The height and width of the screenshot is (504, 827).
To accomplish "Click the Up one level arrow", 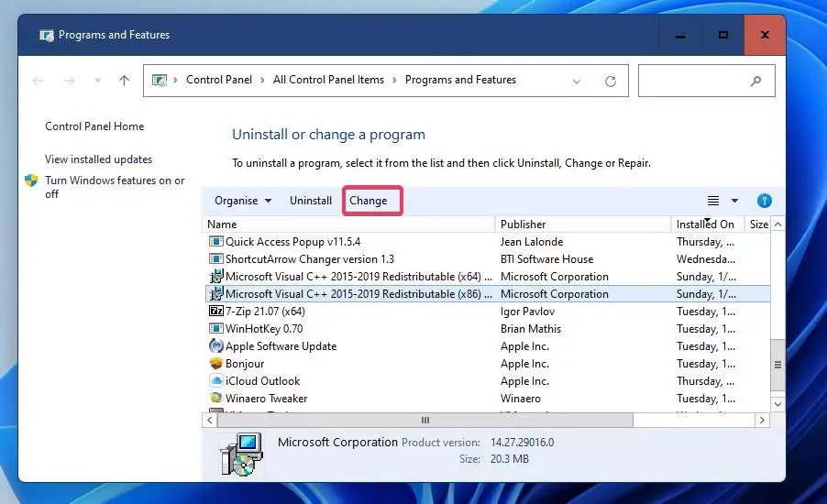I will pos(125,81).
